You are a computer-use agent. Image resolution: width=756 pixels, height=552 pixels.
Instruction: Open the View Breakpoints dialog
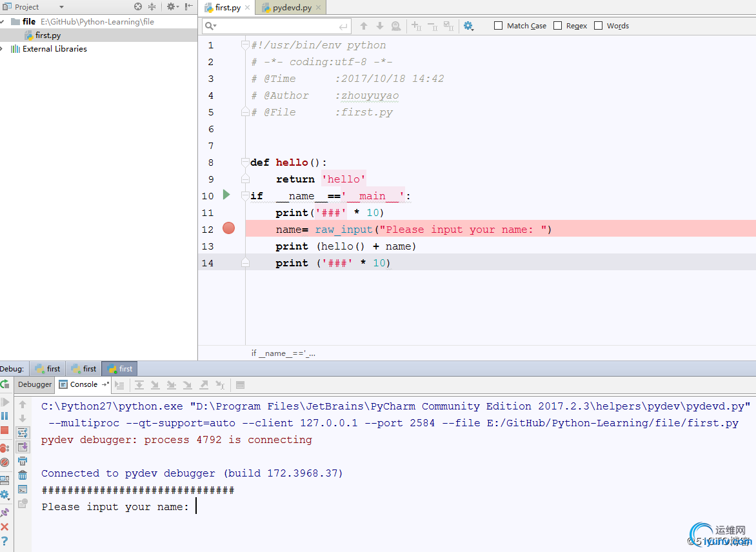pyautogui.click(x=5, y=448)
